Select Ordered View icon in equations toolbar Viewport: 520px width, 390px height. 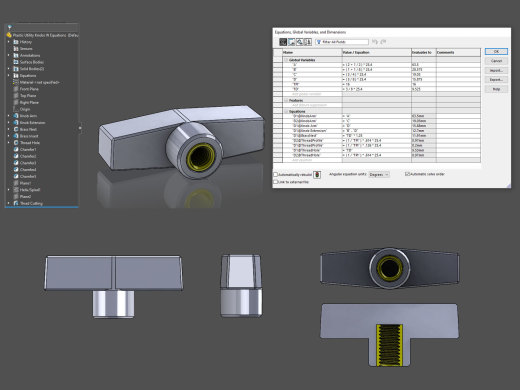pos(308,42)
